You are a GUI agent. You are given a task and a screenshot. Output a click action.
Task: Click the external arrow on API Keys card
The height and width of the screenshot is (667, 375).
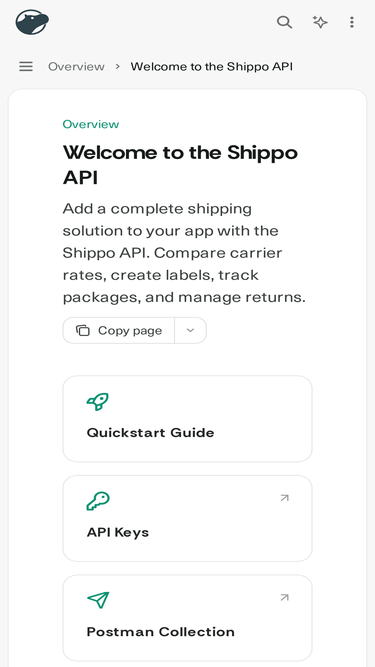284,498
